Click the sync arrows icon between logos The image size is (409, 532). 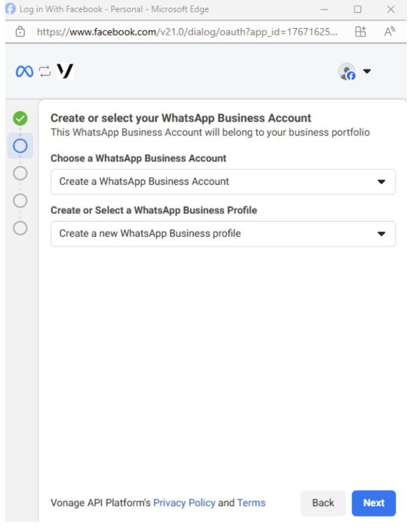click(x=44, y=72)
